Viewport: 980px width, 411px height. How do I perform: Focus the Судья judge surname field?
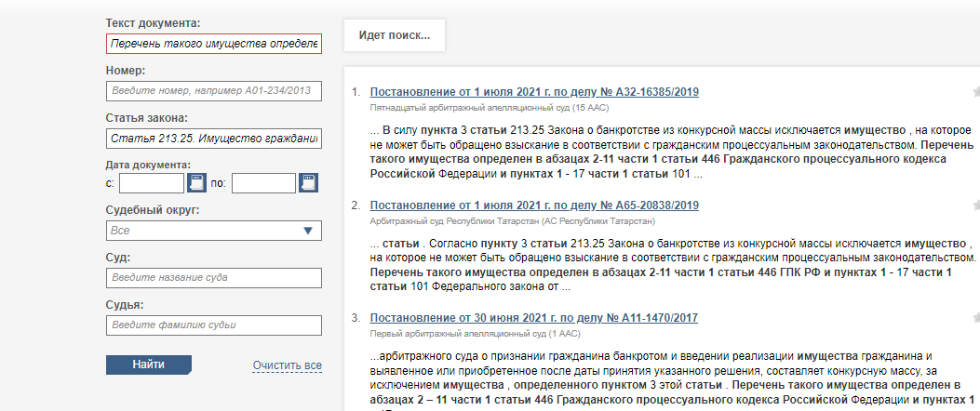tap(213, 325)
